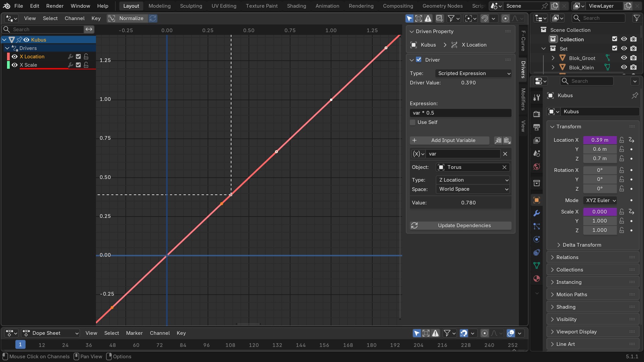Screen dimensions: 644x362
Task: Click the World properties globe icon
Action: pyautogui.click(x=537, y=167)
